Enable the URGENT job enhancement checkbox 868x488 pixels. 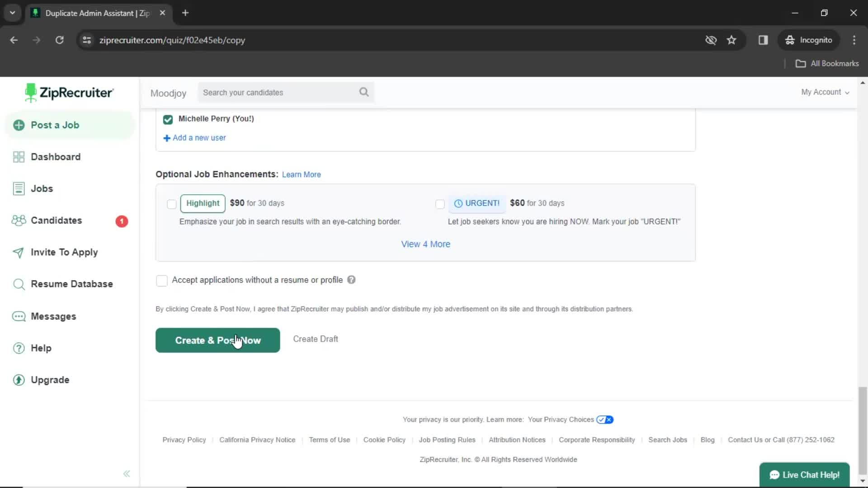pos(440,204)
